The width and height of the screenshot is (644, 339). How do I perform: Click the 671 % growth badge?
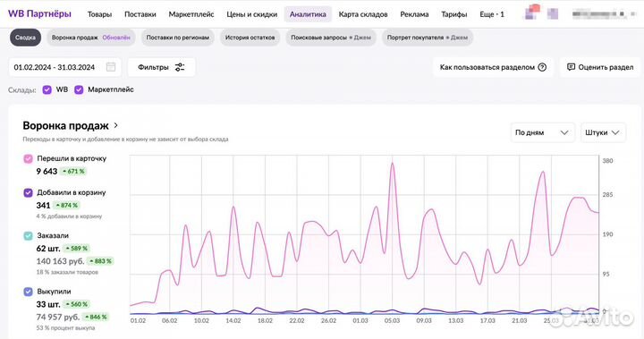(x=73, y=172)
